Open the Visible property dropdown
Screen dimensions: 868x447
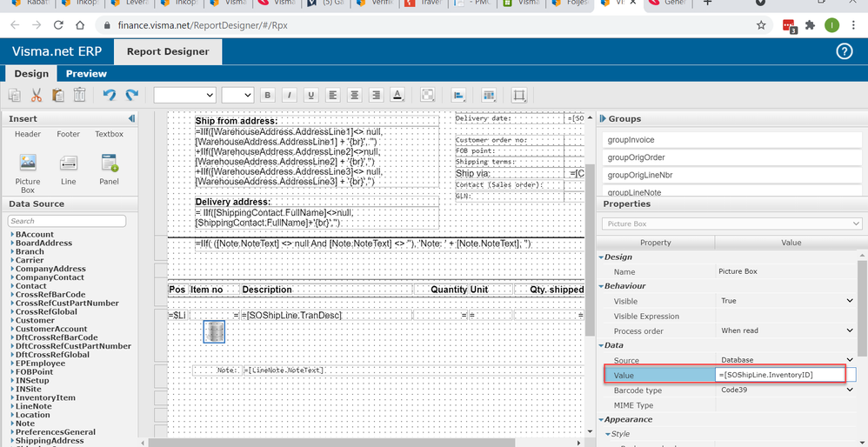click(x=849, y=301)
